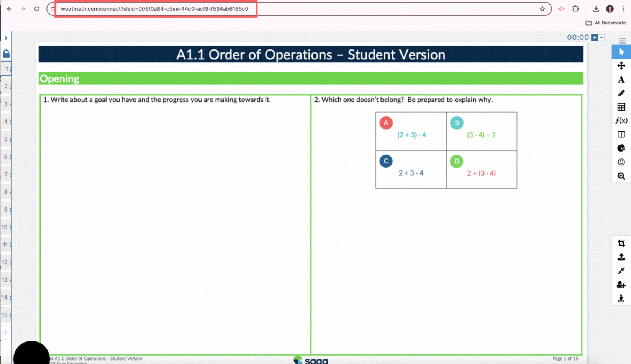Viewport: 631px width, 364px height.
Task: Open the calculator tool
Action: [x=621, y=107]
